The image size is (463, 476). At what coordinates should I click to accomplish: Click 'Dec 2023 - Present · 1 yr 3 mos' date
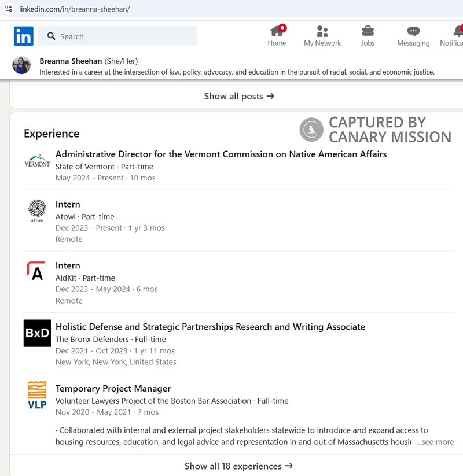point(110,228)
